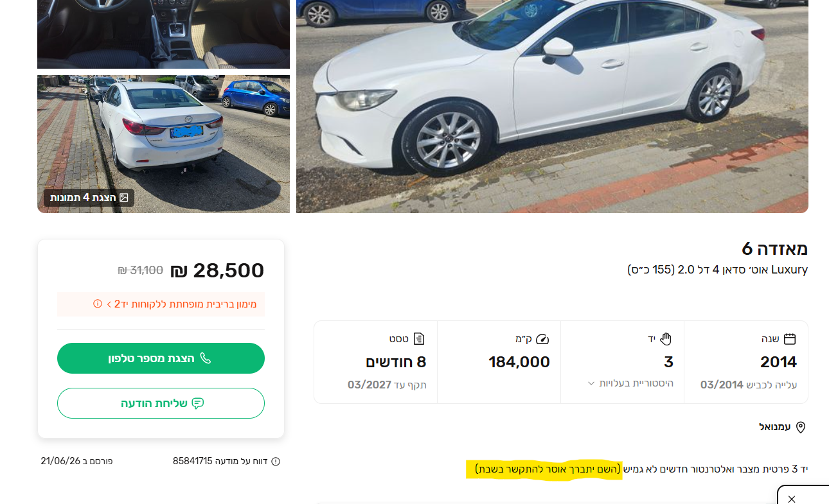Click the hand icon in the יד box
This screenshot has height=504, width=829.
point(666,339)
